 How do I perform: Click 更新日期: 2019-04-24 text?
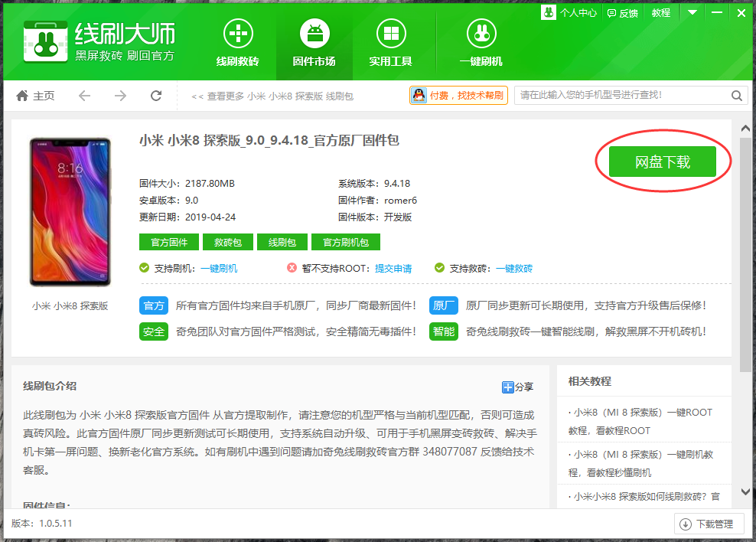click(x=187, y=217)
